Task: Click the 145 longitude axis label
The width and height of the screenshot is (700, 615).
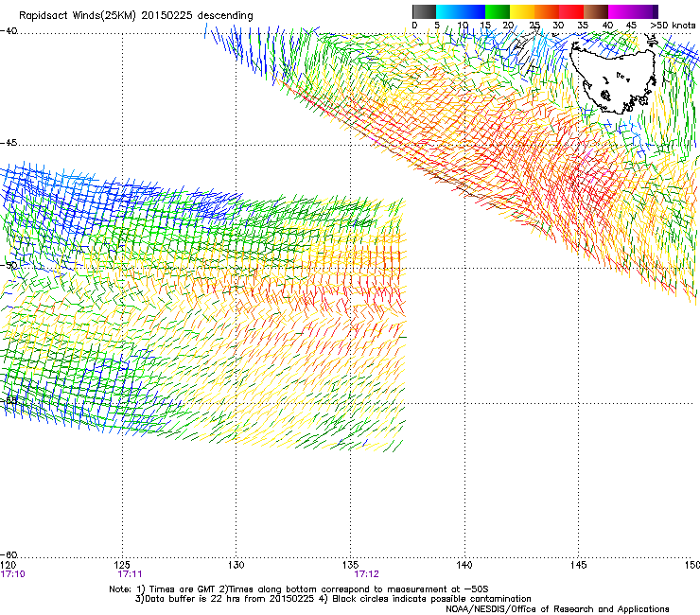Action: [578, 565]
